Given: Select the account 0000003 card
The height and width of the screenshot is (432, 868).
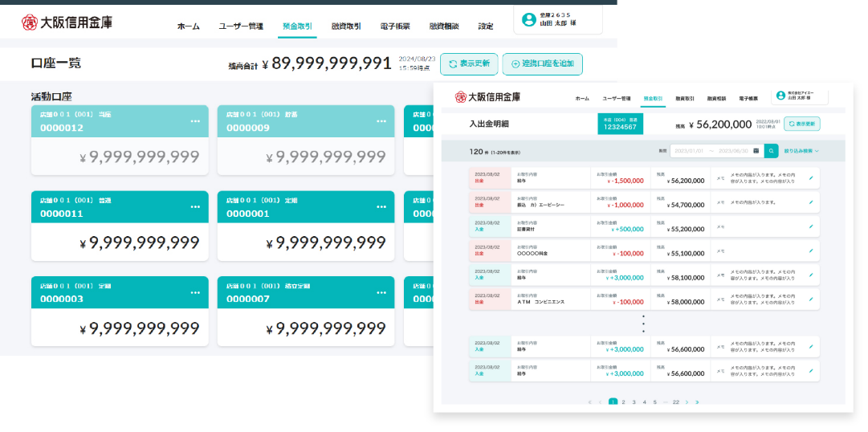Looking at the screenshot, I should tap(116, 312).
